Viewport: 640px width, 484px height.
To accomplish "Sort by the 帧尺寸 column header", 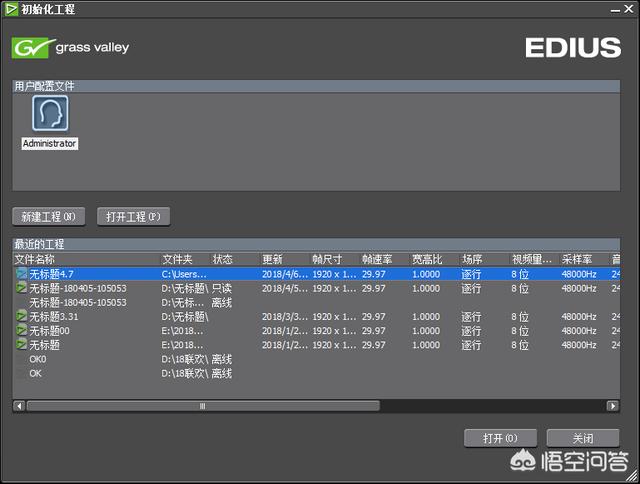I will [x=336, y=259].
